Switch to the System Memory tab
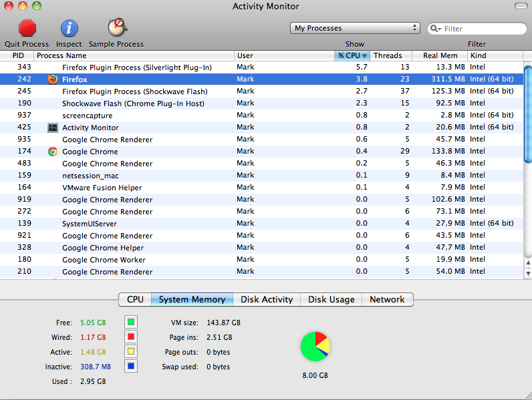532x400 pixels. [x=192, y=299]
